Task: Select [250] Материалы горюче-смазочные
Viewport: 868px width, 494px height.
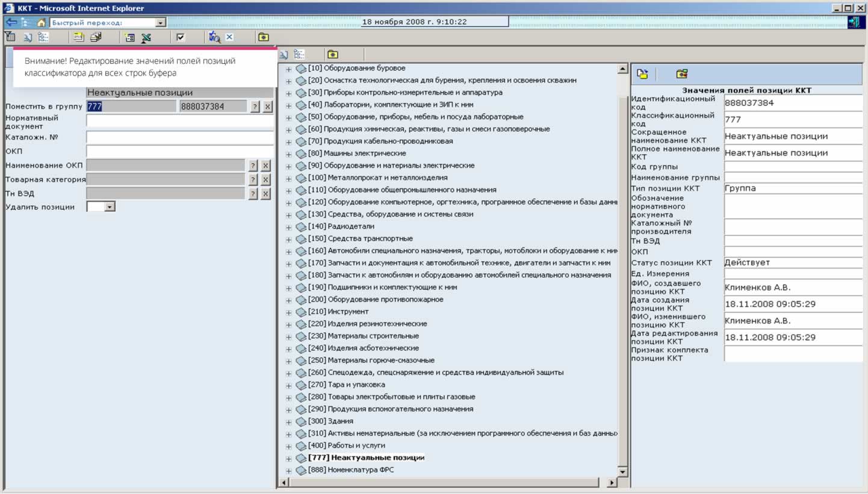Action: (x=371, y=360)
